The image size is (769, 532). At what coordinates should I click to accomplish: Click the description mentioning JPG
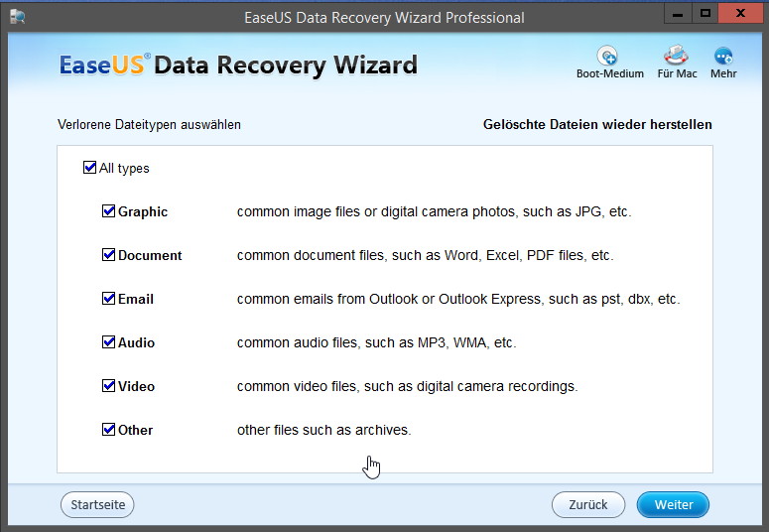434,211
